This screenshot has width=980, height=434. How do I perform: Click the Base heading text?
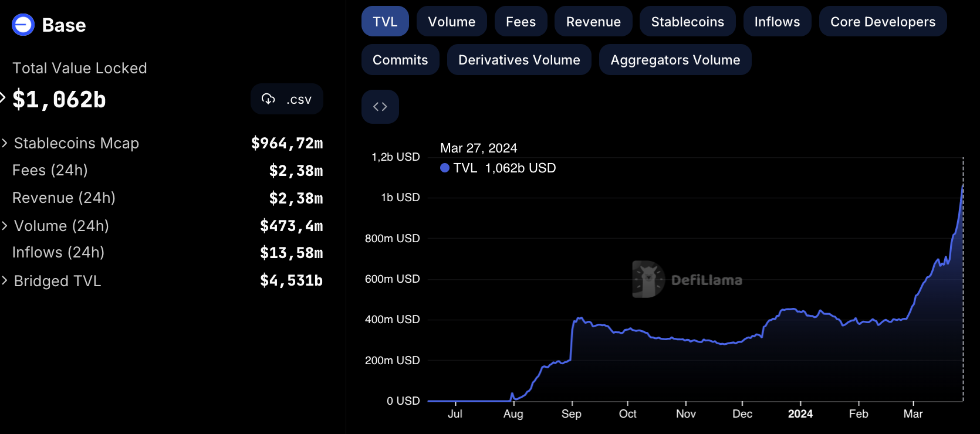point(64,25)
